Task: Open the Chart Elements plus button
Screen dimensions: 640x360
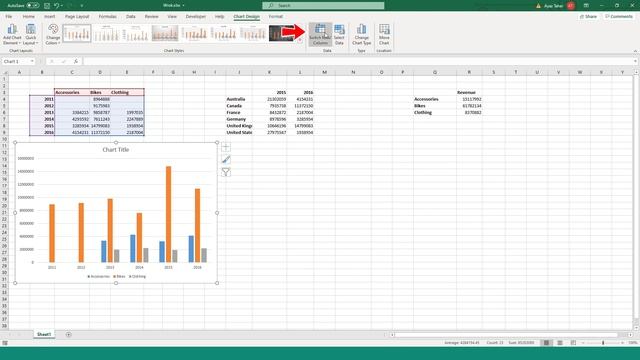Action: coord(226,147)
